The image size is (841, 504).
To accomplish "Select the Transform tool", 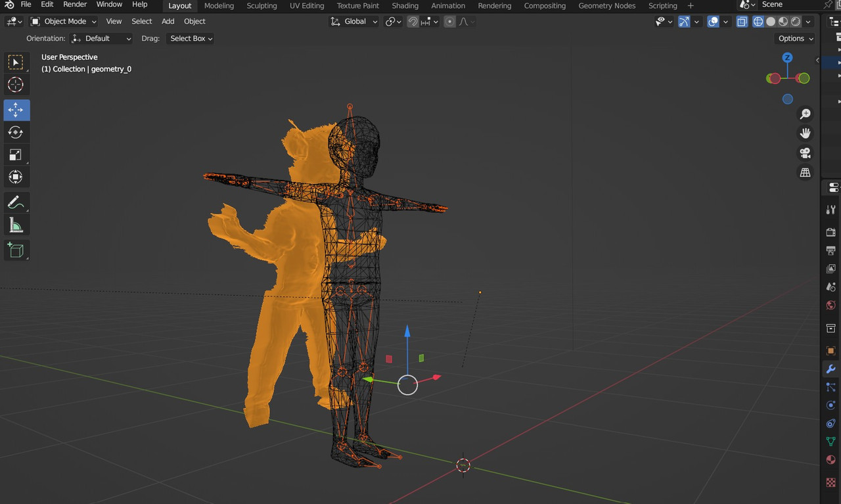I will click(x=16, y=177).
